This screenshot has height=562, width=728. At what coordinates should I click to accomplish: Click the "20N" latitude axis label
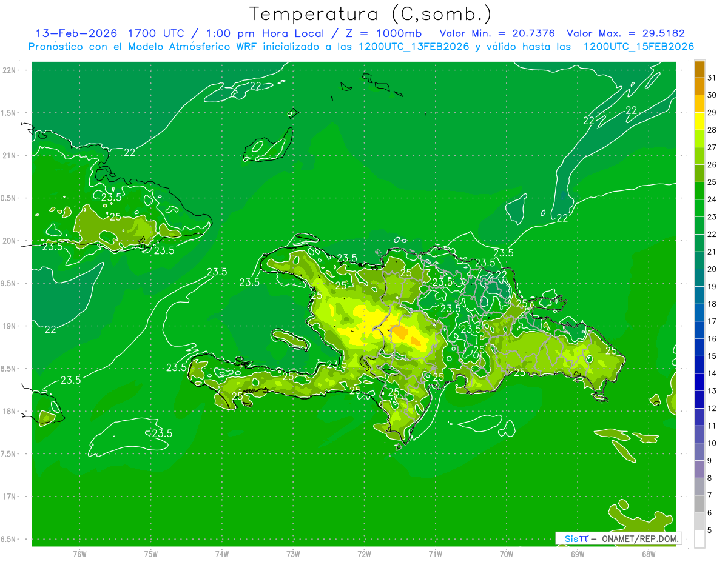(10, 241)
